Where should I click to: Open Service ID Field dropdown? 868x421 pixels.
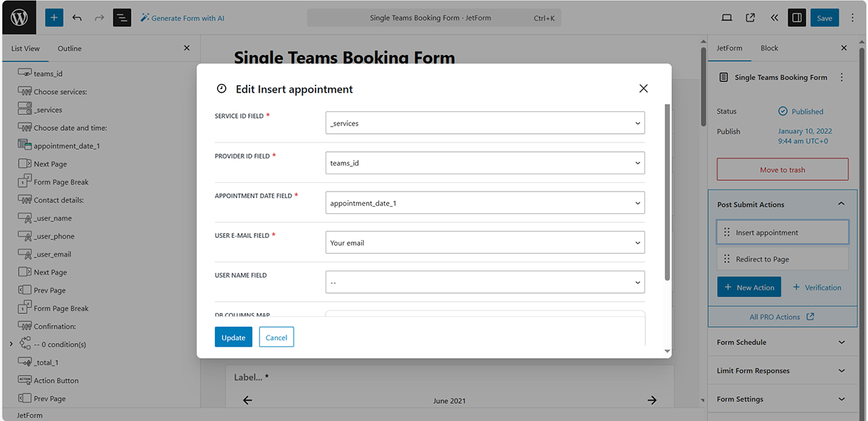coord(485,123)
